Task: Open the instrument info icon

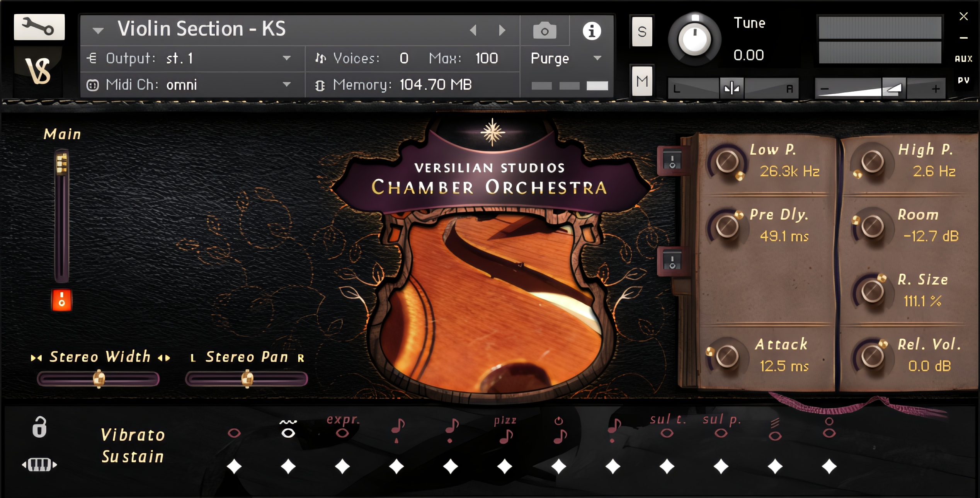Action: coord(591,31)
